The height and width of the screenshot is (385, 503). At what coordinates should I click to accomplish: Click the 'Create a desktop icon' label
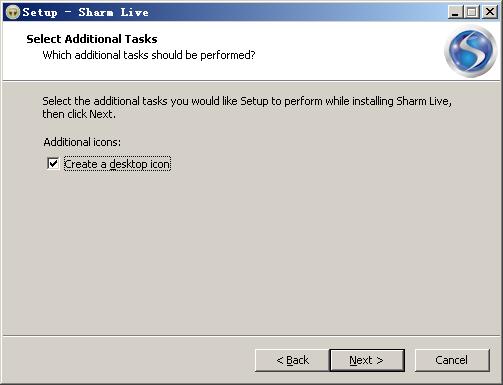[117, 164]
